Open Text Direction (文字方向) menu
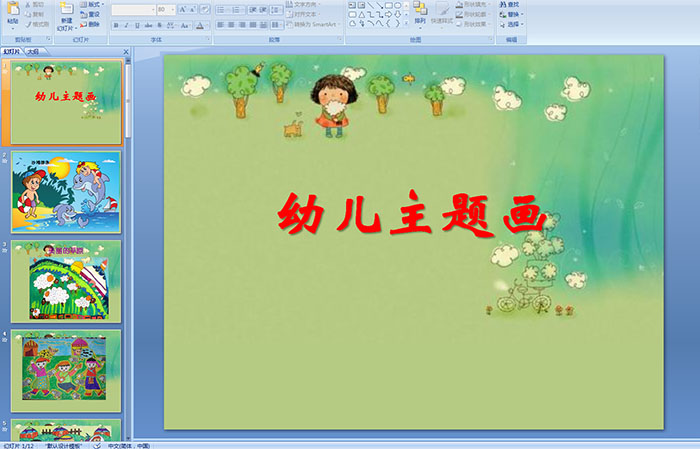 click(x=304, y=4)
